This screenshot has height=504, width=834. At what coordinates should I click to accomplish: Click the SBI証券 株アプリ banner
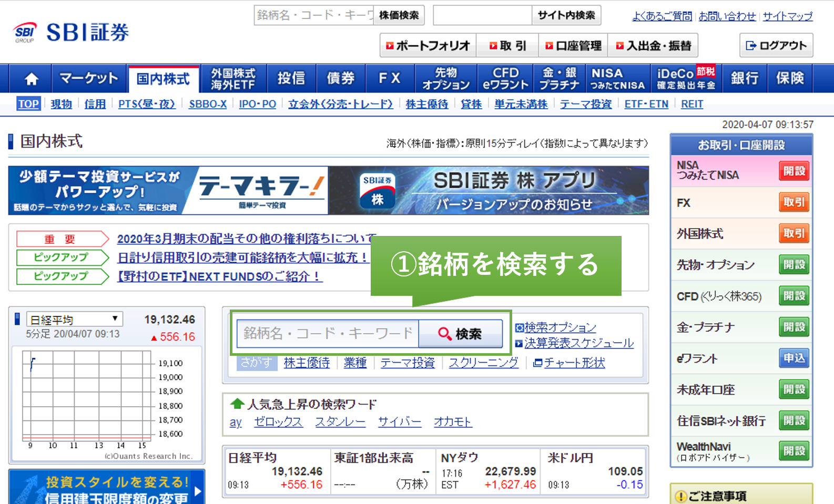(489, 190)
